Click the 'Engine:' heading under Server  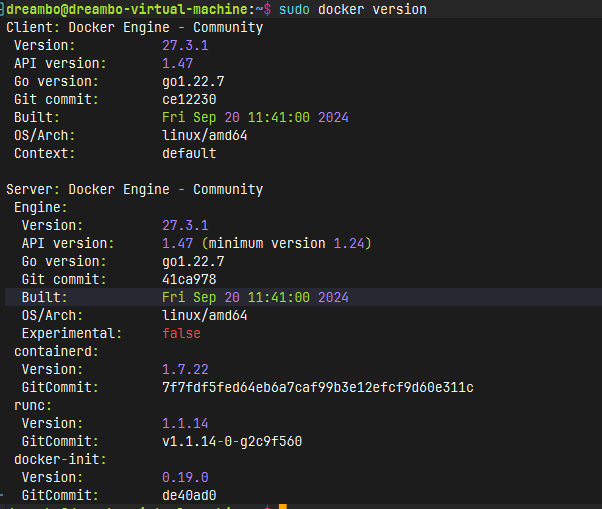pyautogui.click(x=41, y=207)
